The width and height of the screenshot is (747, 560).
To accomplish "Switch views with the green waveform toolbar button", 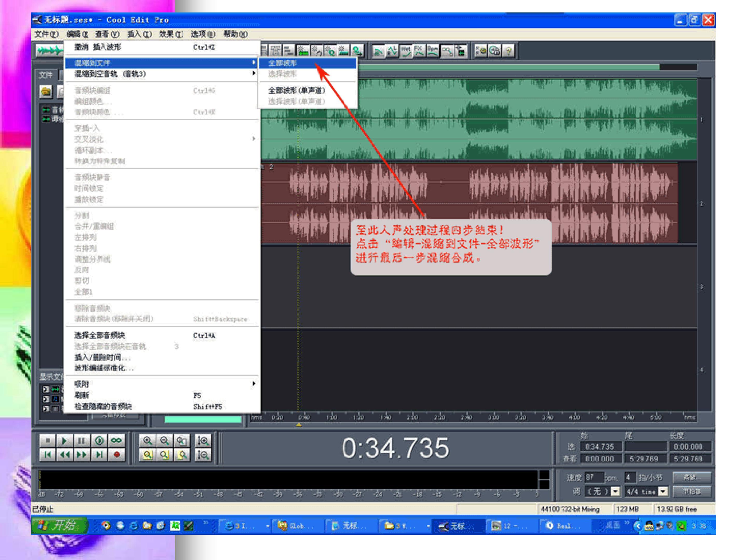I will coord(50,51).
